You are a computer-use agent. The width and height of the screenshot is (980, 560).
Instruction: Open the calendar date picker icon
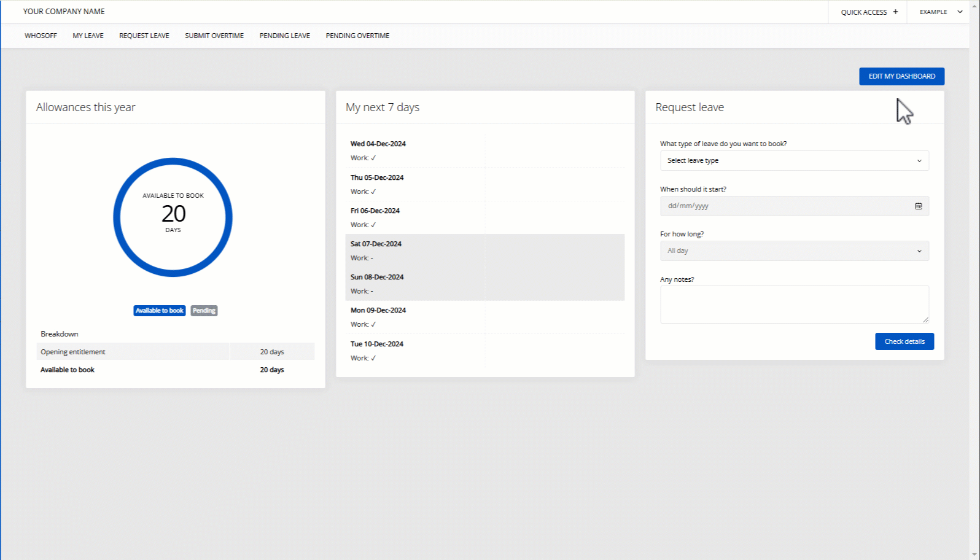click(x=919, y=206)
